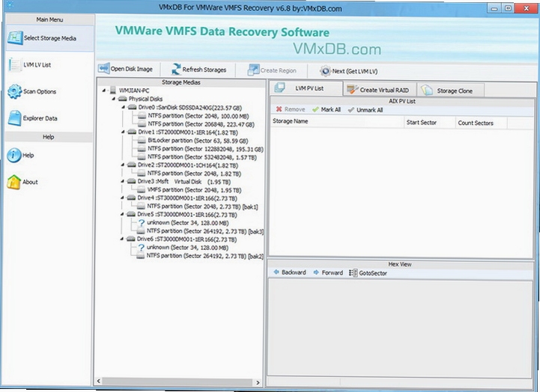540x392 pixels.
Task: Click the Refresh Storages button label
Action: [204, 70]
